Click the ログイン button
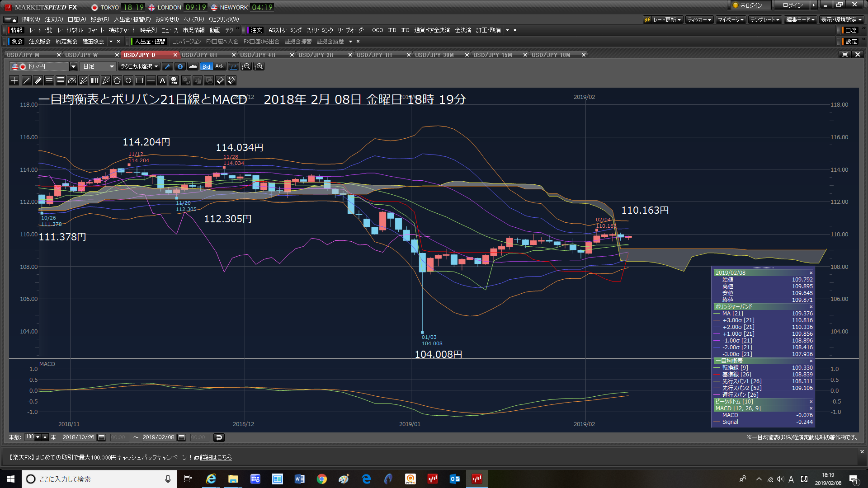This screenshot has height=488, width=868. 793,5
